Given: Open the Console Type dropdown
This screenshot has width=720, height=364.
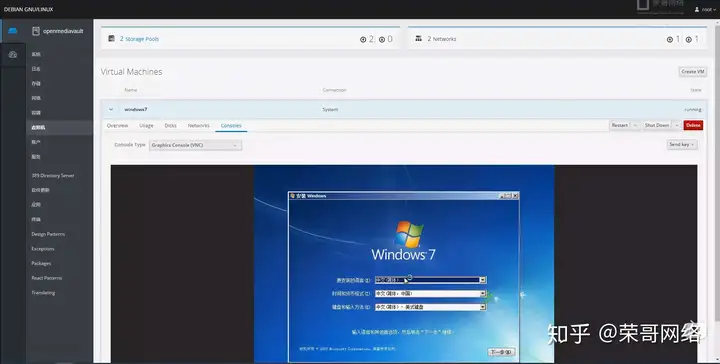Looking at the screenshot, I should [195, 145].
